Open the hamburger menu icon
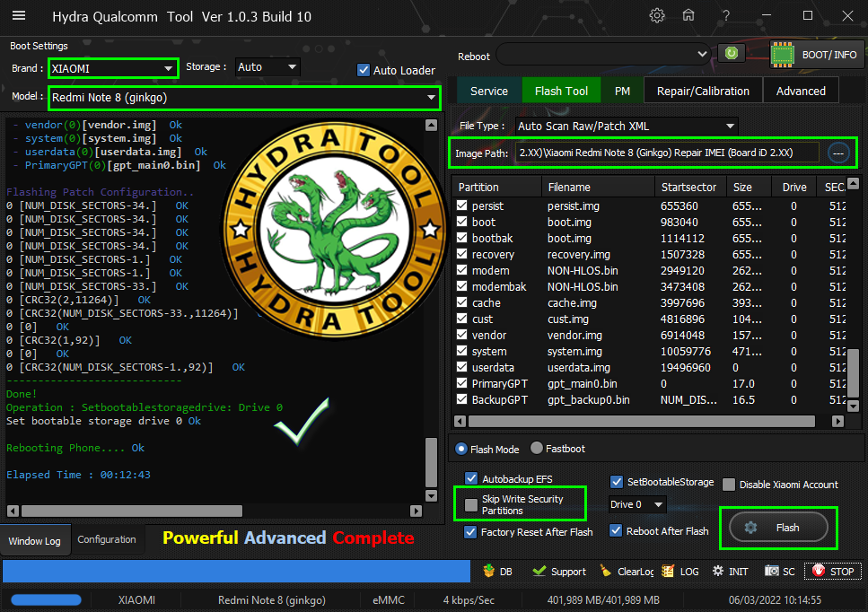This screenshot has height=612, width=868. pyautogui.click(x=18, y=15)
